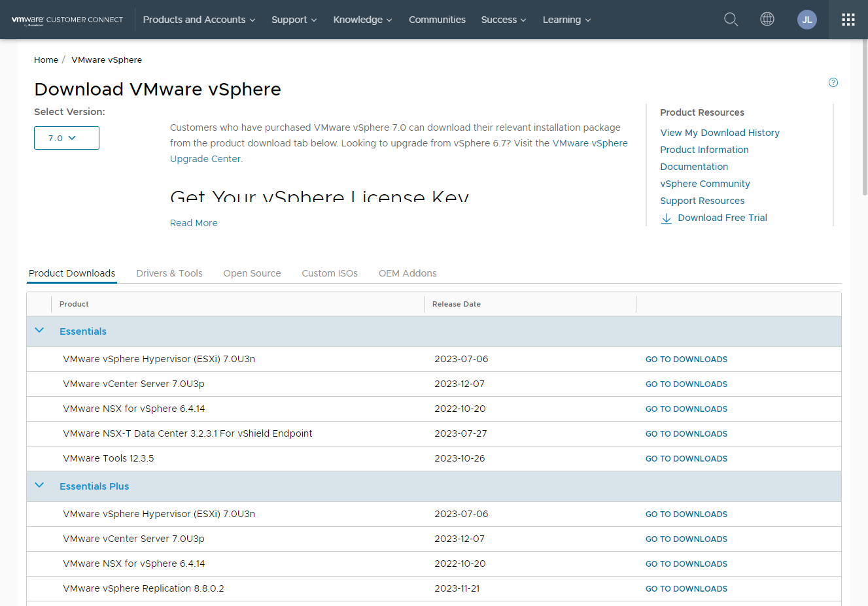Viewport: 868px width, 606px height.
Task: Switch to the Open Source tab
Action: click(252, 273)
